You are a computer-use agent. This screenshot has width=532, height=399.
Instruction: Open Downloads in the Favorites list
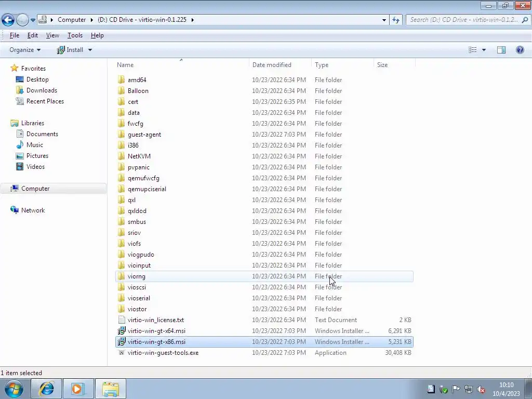point(42,90)
